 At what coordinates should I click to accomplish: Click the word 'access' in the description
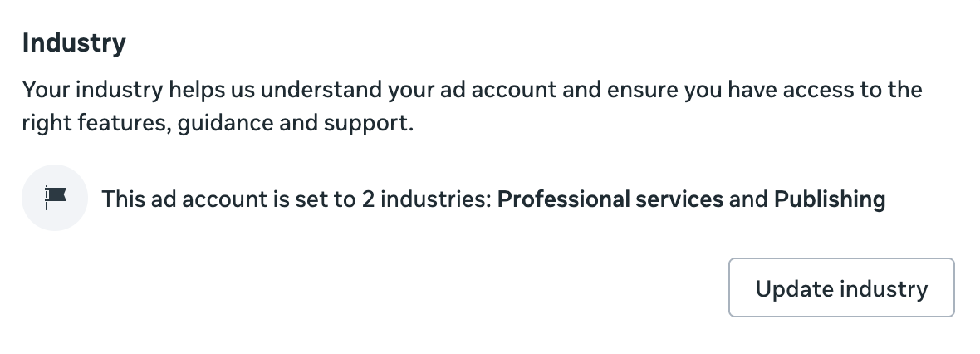pyautogui.click(x=812, y=90)
